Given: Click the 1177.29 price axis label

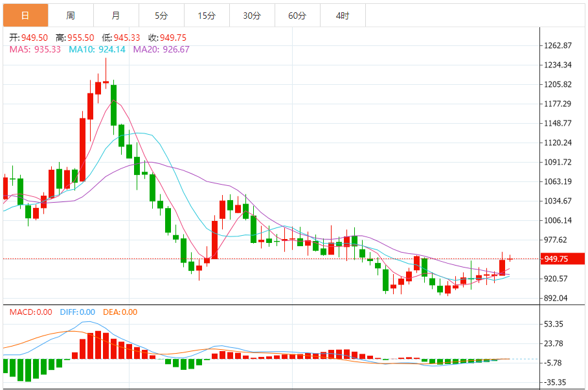Looking at the screenshot, I should [x=558, y=104].
